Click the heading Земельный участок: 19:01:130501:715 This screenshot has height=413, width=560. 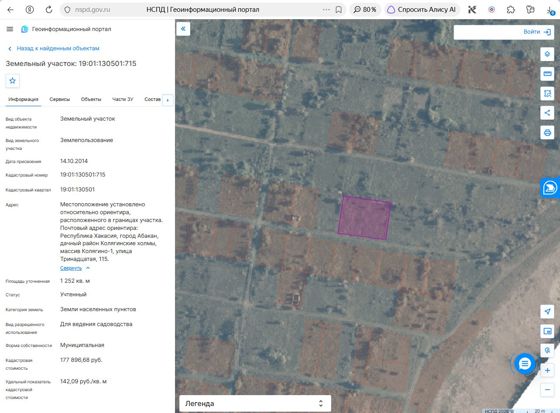71,64
